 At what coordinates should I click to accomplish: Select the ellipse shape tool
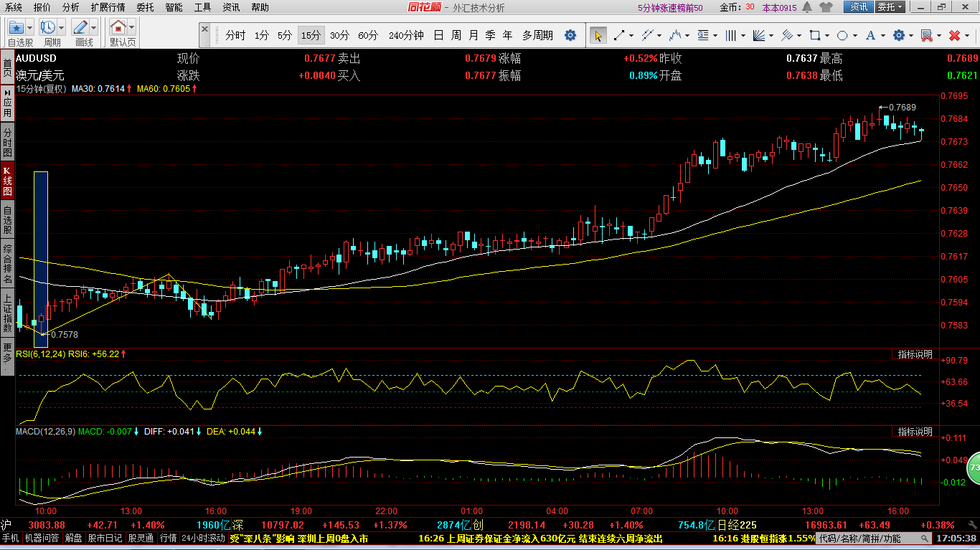[843, 35]
